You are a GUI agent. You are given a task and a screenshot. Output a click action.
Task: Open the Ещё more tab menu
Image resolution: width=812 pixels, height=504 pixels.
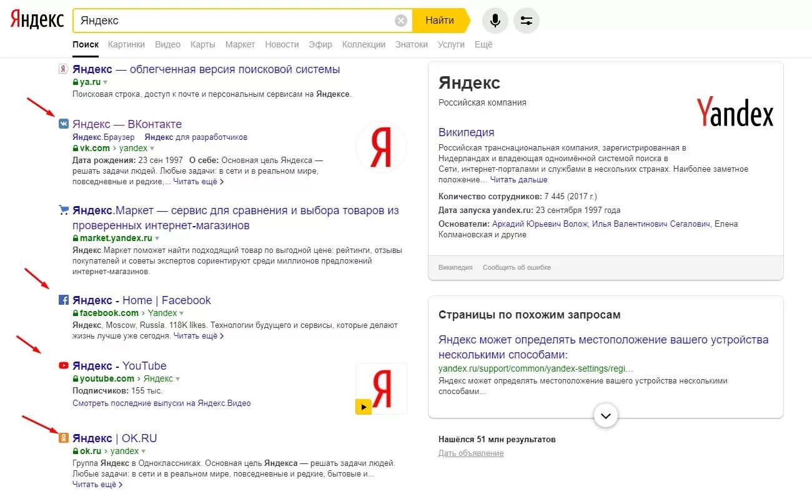(483, 44)
